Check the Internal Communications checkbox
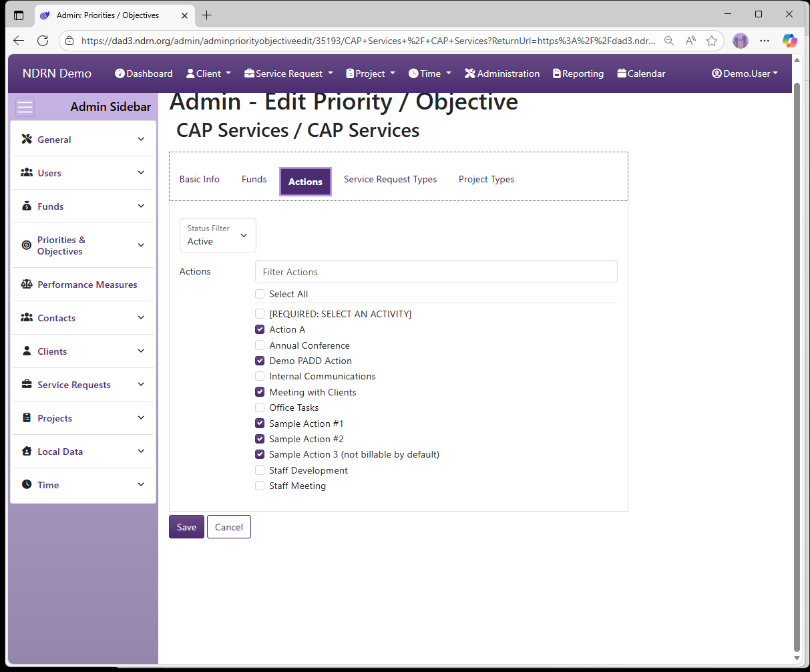The image size is (810, 672). 260,376
